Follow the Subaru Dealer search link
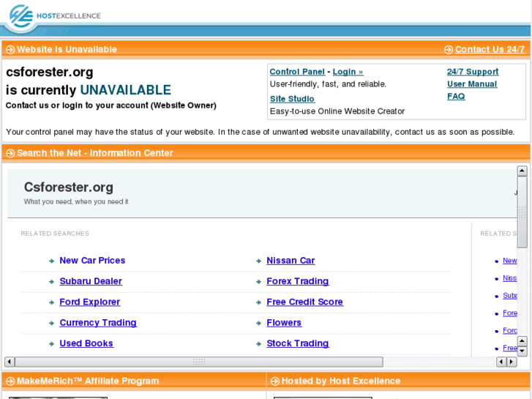This screenshot has height=399, width=532. pos(91,281)
